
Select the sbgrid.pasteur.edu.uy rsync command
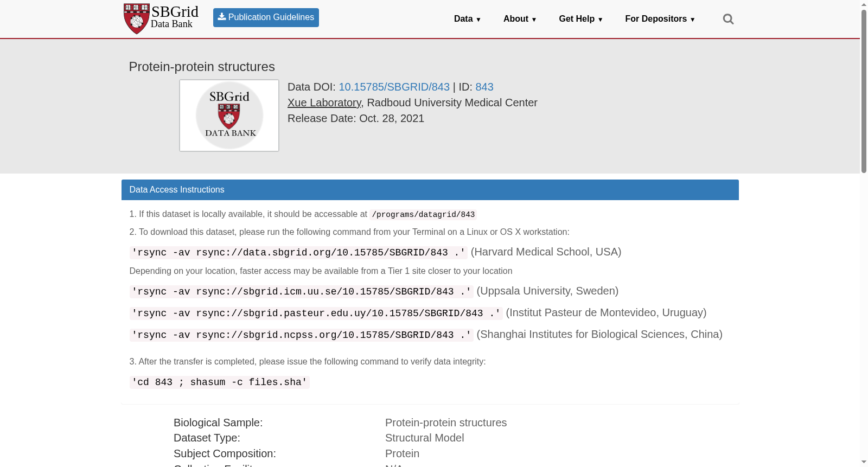[316, 314]
